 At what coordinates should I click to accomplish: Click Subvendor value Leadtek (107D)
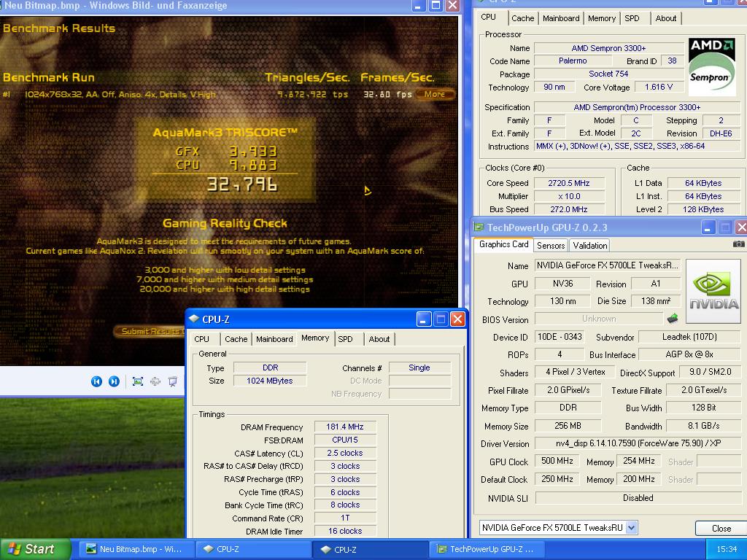tap(689, 337)
